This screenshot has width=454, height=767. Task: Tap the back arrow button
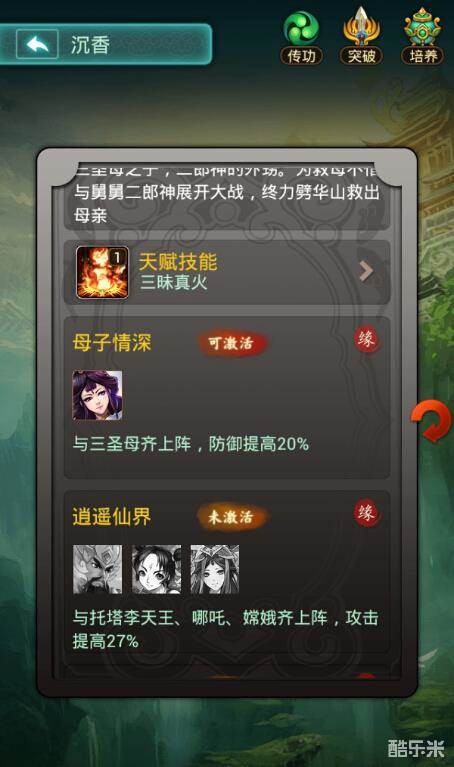38,45
